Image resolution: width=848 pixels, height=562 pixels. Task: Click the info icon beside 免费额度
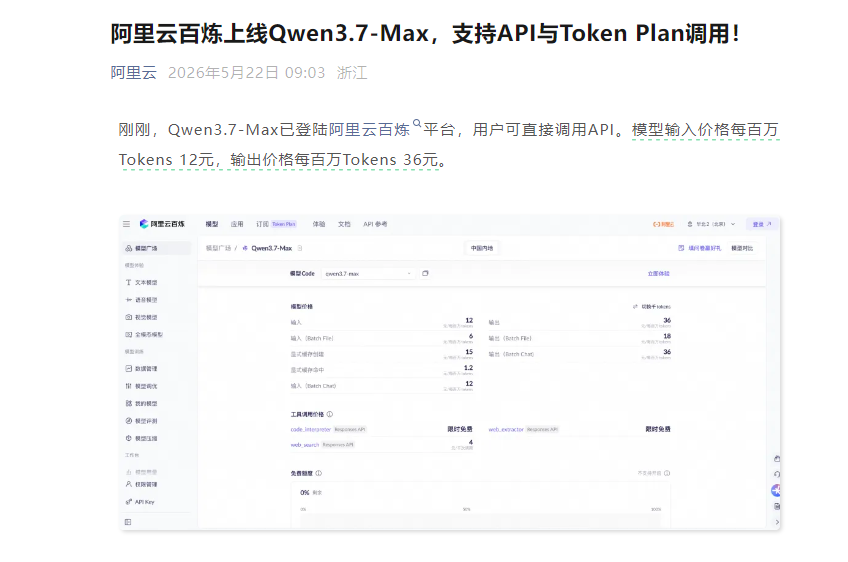pos(319,473)
